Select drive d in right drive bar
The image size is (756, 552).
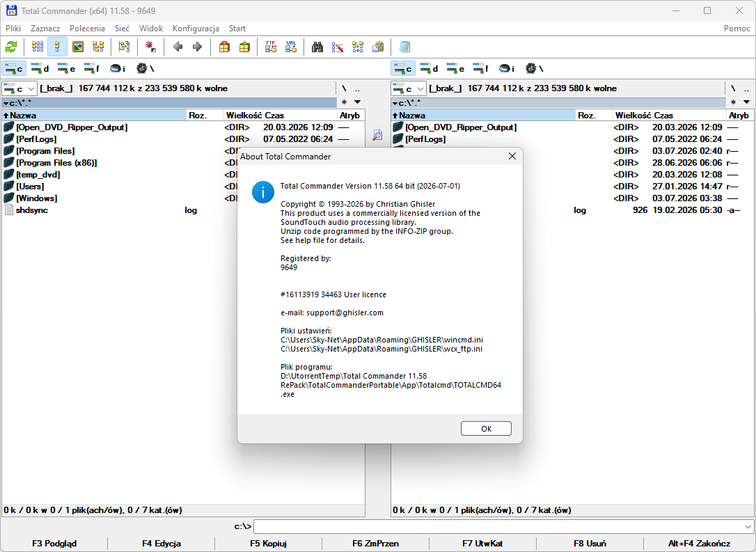point(429,68)
